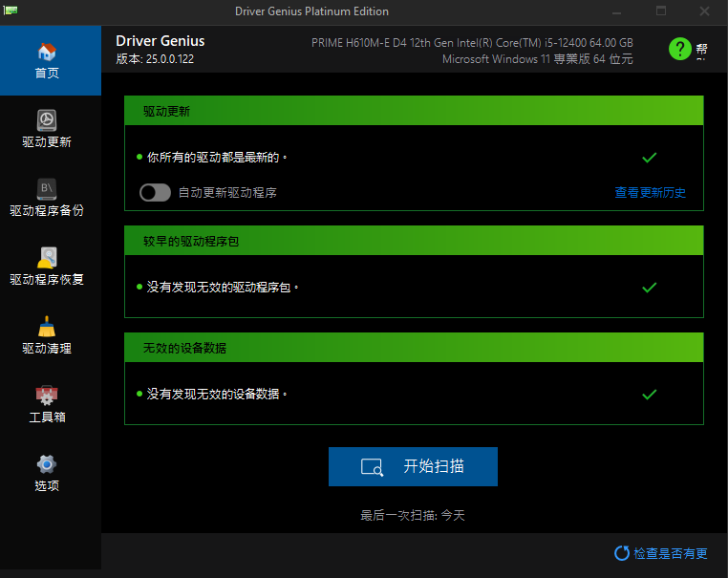The image size is (728, 578).
Task: Open the 工具箱 toolbox icon
Action: click(47, 396)
